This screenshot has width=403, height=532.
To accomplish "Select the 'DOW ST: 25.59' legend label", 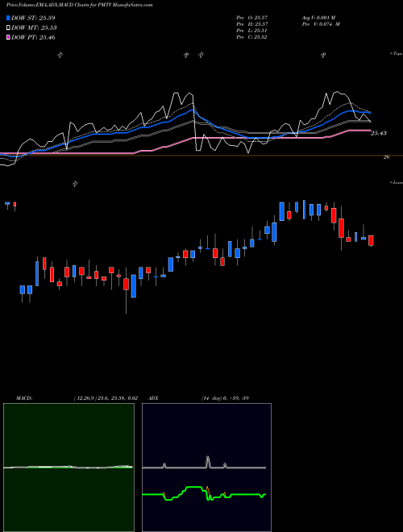I will 33,18.
